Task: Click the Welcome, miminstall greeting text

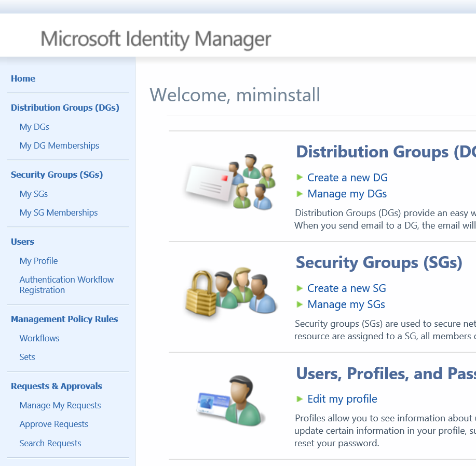Action: tap(235, 95)
